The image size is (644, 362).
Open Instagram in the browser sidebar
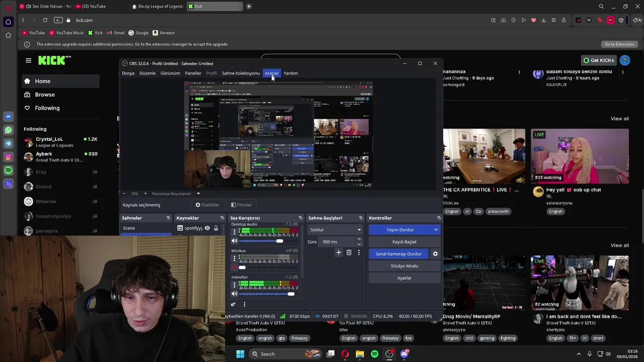tap(8, 157)
